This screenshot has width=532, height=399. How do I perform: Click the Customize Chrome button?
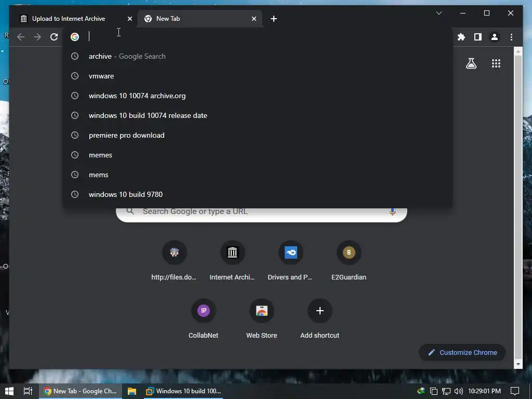coord(462,353)
